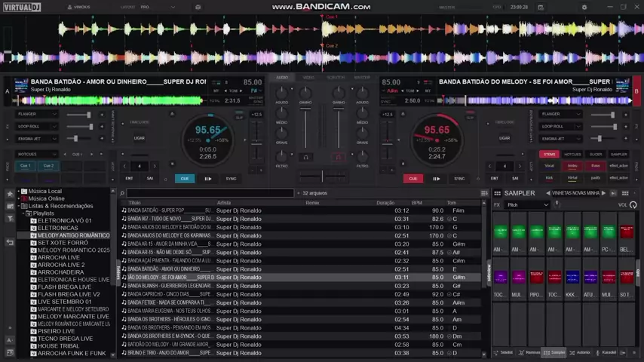Open the browser list options icon
The image size is (644, 362).
coord(484,193)
